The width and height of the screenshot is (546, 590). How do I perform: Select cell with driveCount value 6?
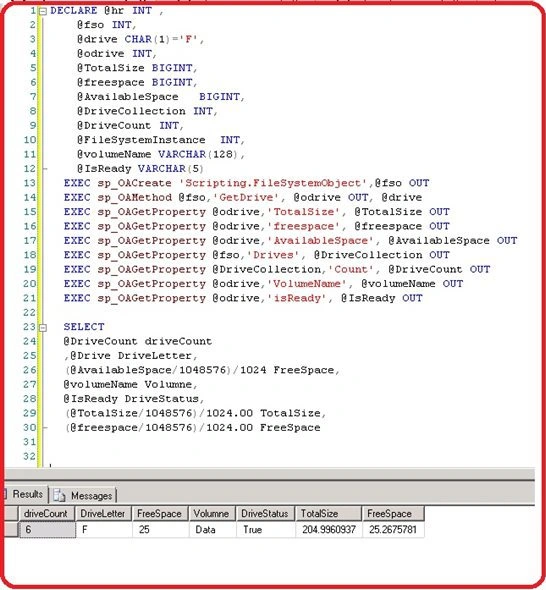[47, 530]
